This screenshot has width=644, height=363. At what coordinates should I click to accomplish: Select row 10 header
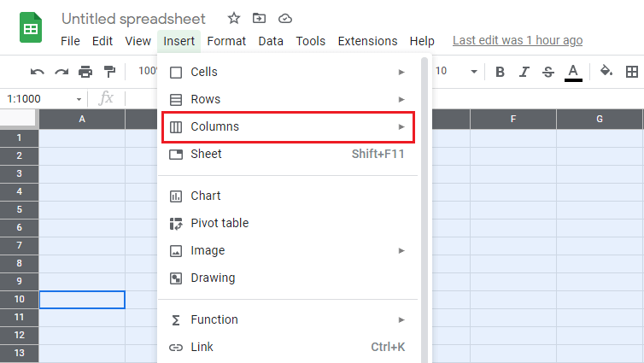[x=20, y=299]
